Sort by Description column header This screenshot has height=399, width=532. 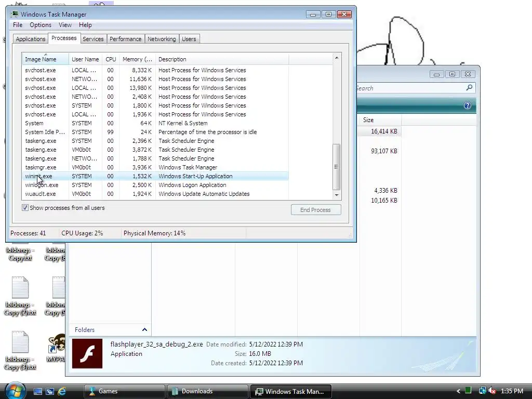click(222, 59)
